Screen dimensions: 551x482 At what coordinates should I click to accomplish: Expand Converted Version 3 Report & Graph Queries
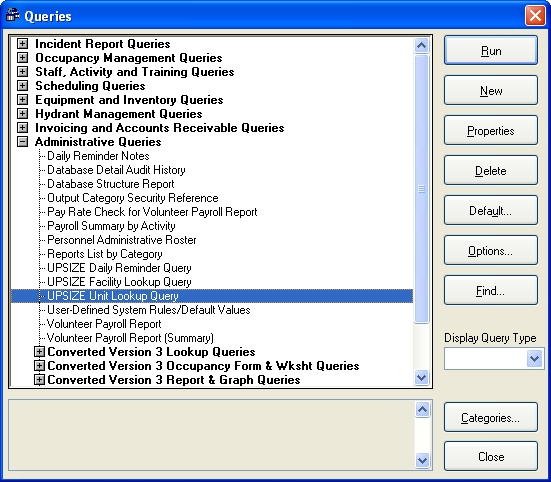pos(39,380)
